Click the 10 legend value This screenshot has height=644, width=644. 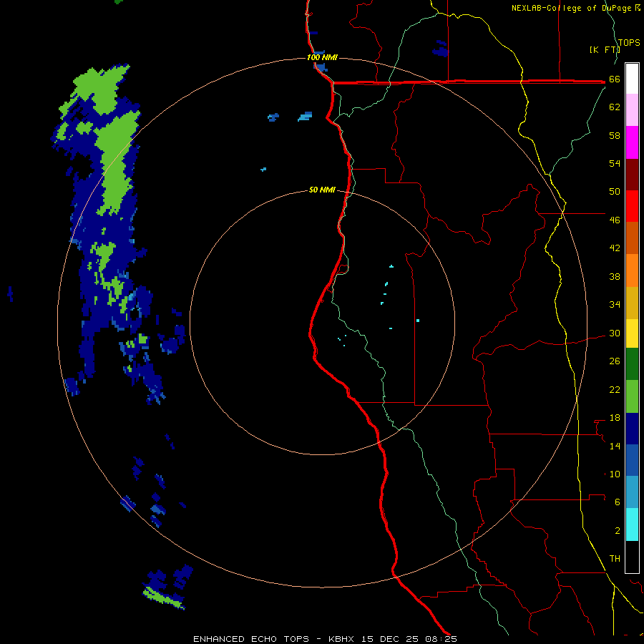(x=615, y=474)
